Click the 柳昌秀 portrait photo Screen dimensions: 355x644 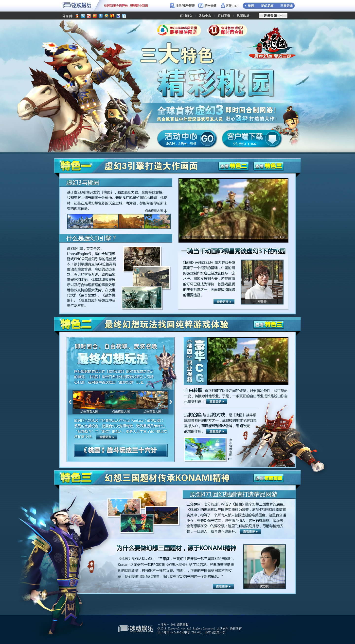(x=262, y=282)
